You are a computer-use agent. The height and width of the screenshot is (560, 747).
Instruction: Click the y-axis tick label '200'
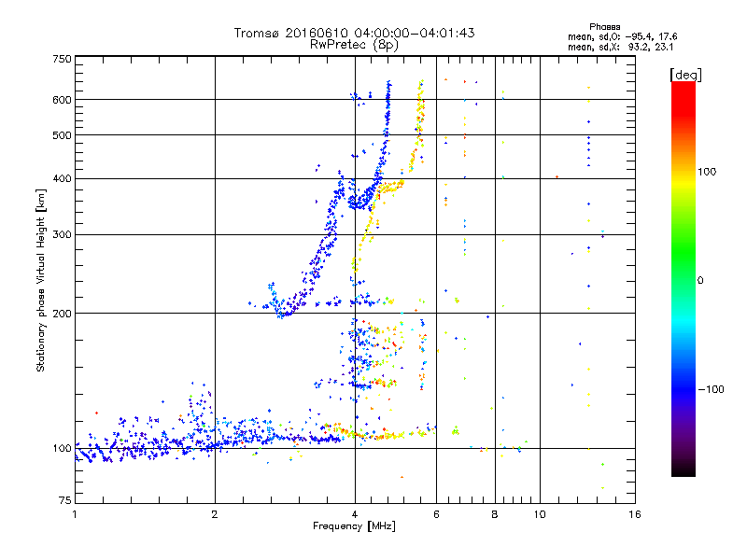coord(62,314)
